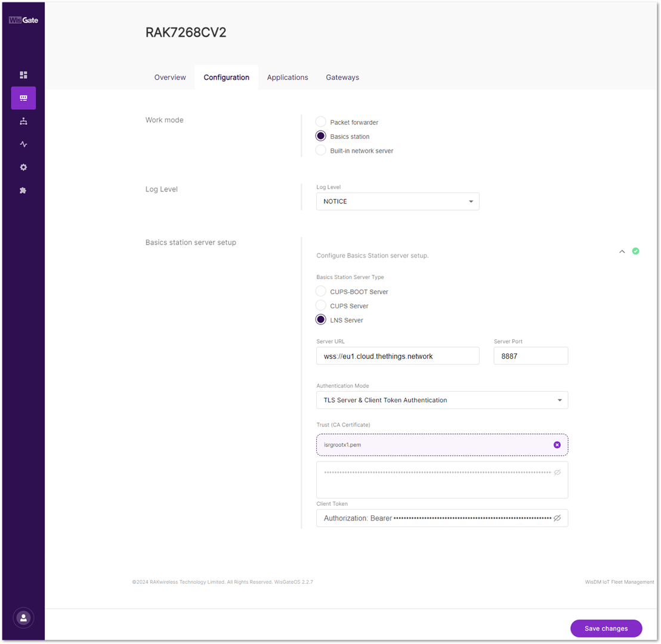This screenshot has height=644, width=661.
Task: Click the green check status icon
Action: 636,251
